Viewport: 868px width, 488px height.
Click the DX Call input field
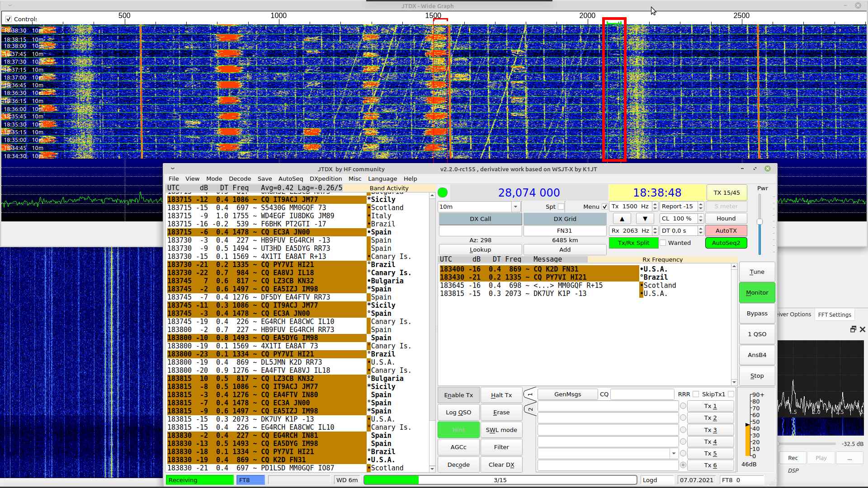[x=480, y=231]
